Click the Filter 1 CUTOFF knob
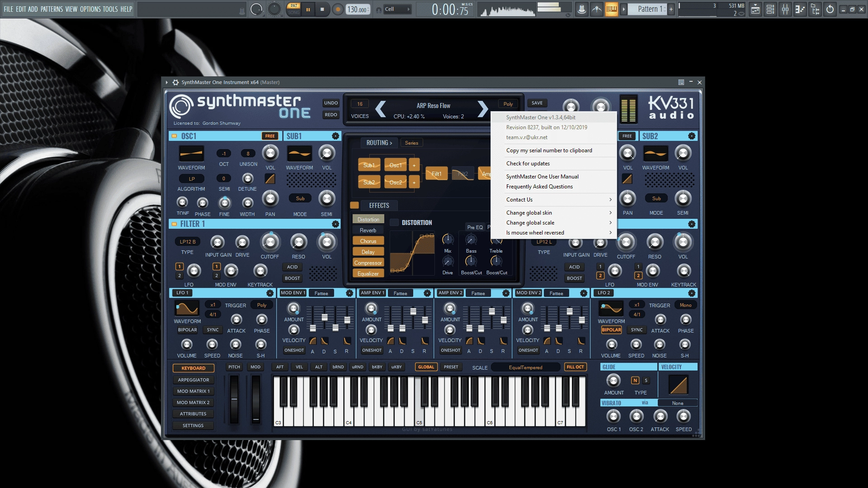 coord(270,243)
